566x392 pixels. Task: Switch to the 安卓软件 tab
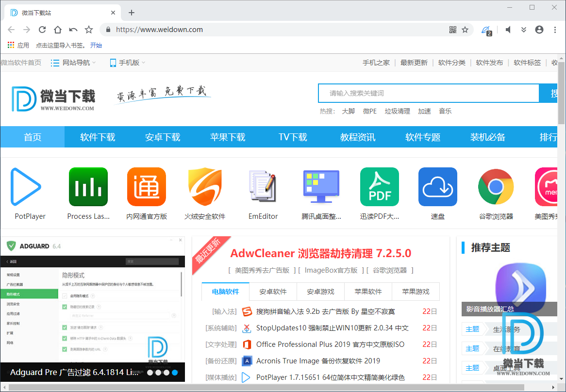pyautogui.click(x=273, y=292)
